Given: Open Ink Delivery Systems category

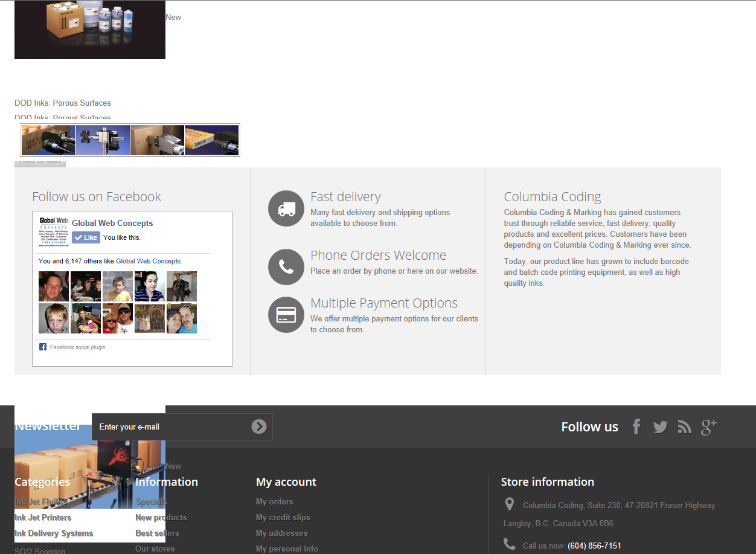Looking at the screenshot, I should [x=54, y=533].
